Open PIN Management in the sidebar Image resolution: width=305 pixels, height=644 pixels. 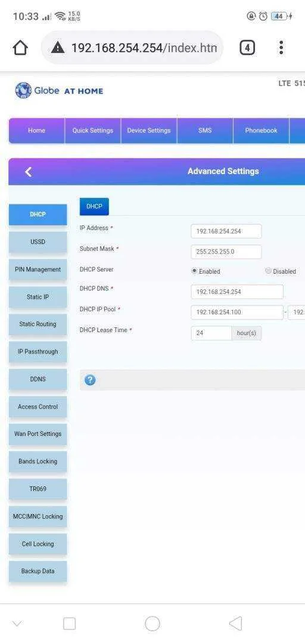click(x=38, y=270)
